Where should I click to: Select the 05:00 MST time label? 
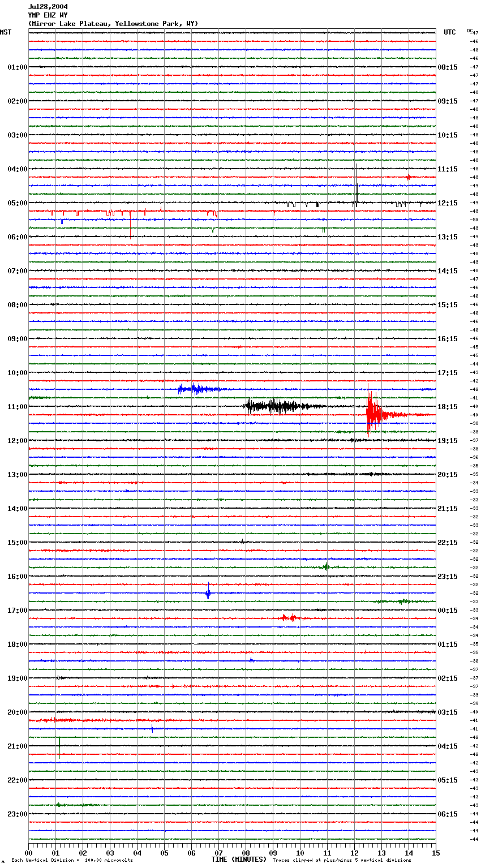click(x=17, y=203)
